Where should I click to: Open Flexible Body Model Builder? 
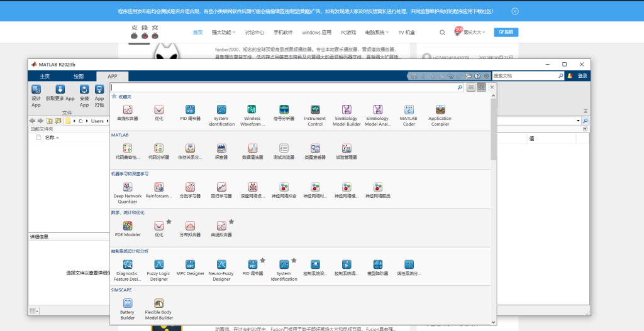(159, 309)
